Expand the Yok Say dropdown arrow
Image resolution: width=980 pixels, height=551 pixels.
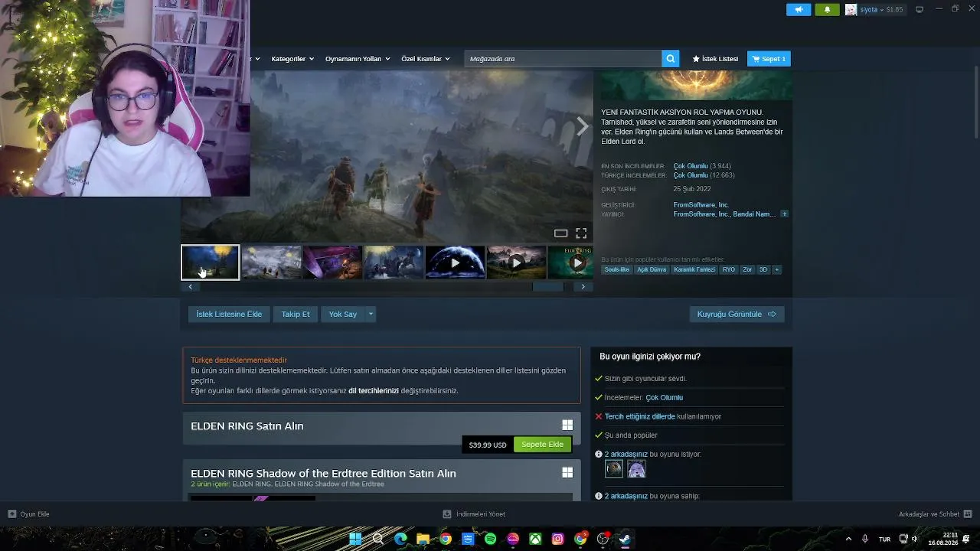click(x=371, y=314)
